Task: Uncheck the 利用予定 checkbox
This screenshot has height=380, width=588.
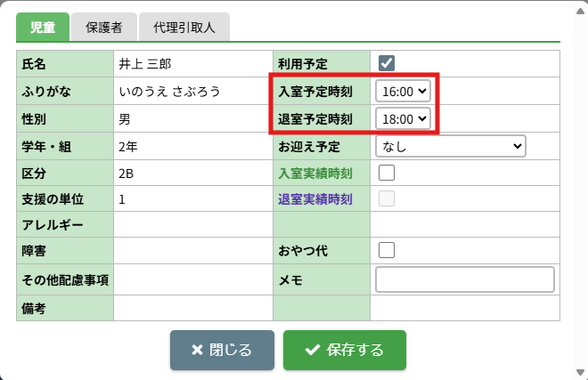Action: (387, 63)
